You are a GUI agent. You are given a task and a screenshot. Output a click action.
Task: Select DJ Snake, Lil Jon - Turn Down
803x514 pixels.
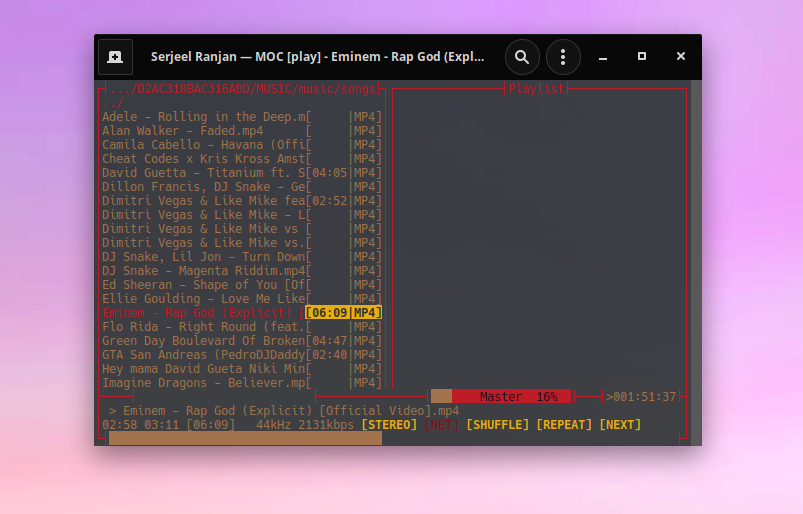pos(242,257)
